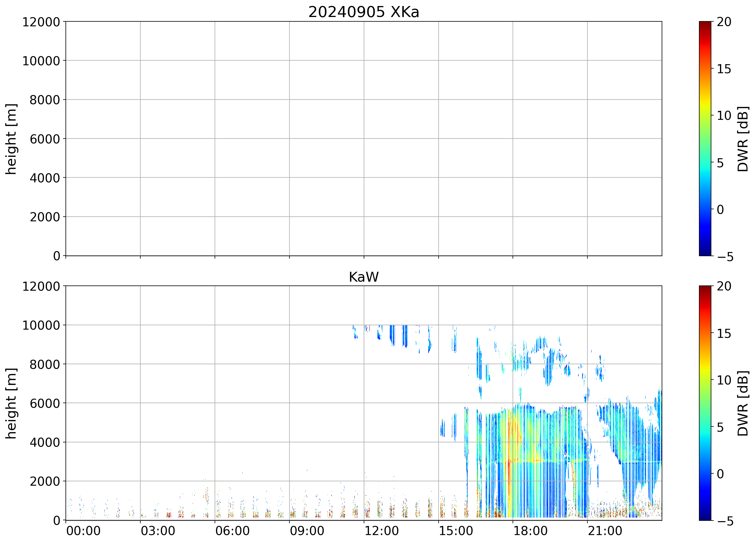
Task: Click the '10000' tick label on the top plot
Action: click(41, 61)
